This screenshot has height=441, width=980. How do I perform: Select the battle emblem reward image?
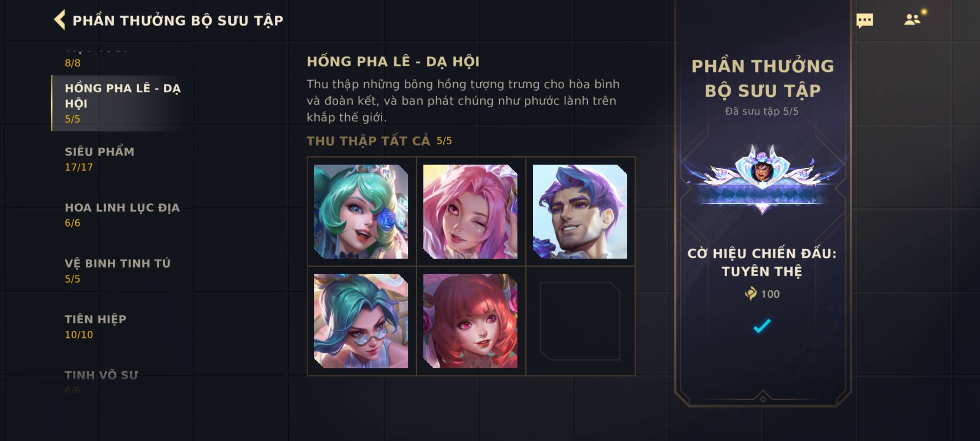(762, 180)
